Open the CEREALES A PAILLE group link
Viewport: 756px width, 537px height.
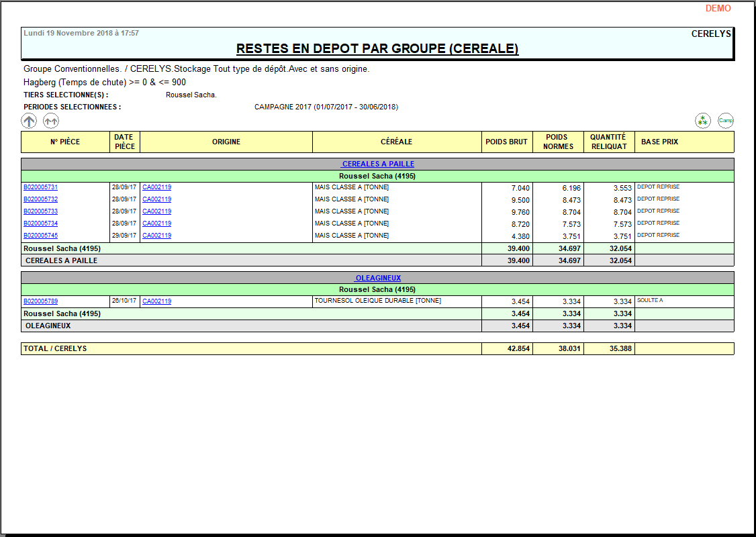pos(377,164)
